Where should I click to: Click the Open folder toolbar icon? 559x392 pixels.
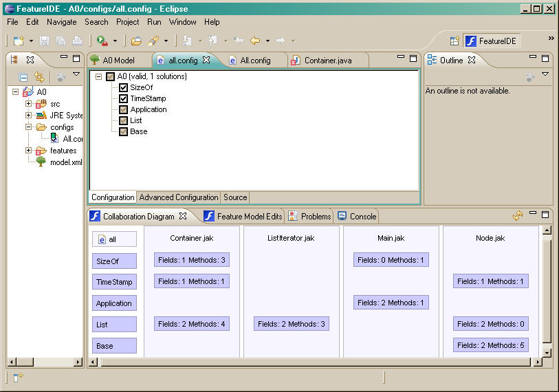pos(136,41)
